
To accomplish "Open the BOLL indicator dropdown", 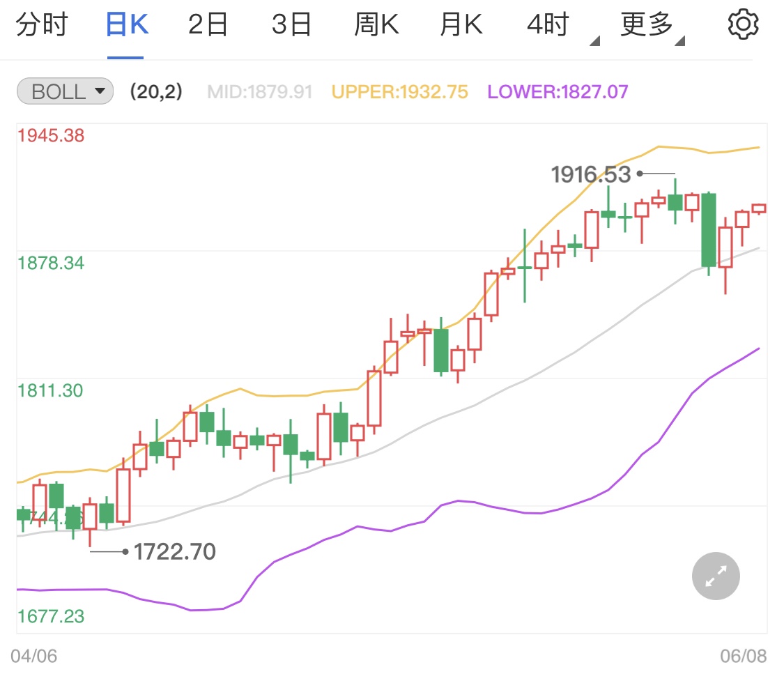I will coord(65,91).
